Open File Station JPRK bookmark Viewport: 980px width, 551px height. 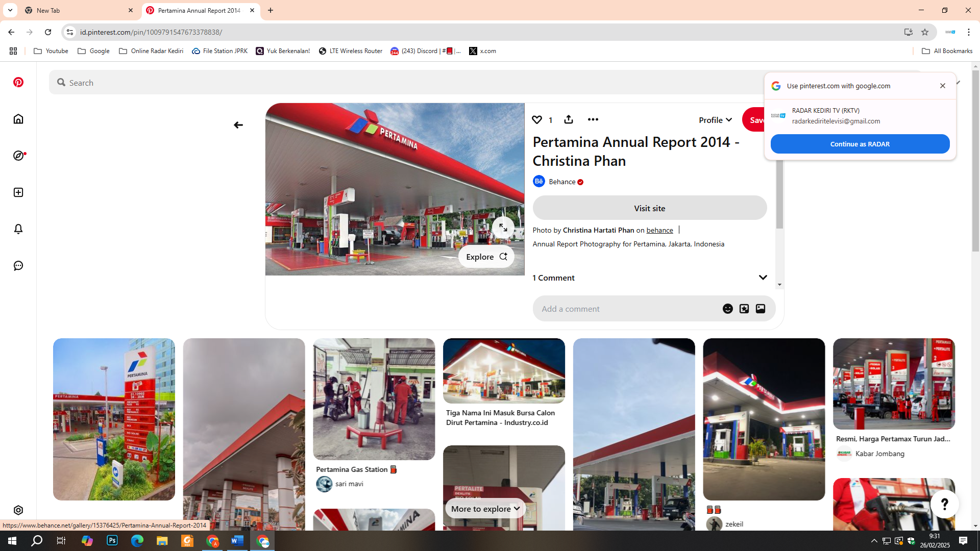[x=220, y=51]
